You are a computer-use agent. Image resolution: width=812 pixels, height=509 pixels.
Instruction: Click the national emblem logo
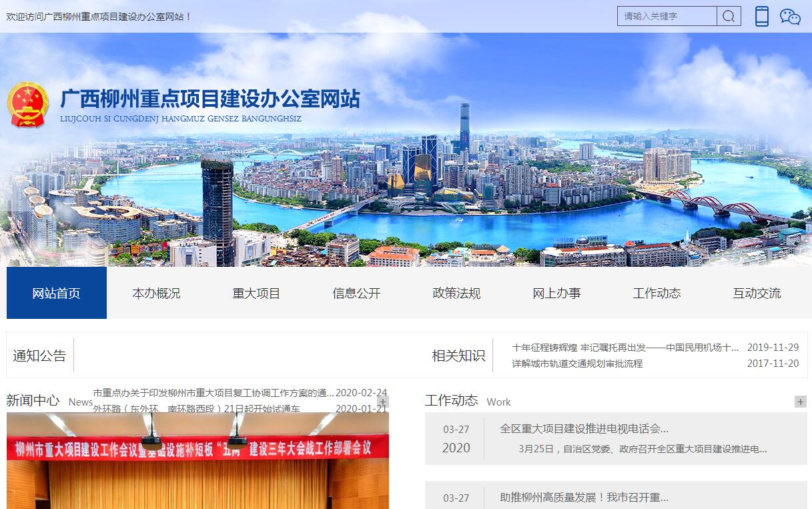[27, 105]
